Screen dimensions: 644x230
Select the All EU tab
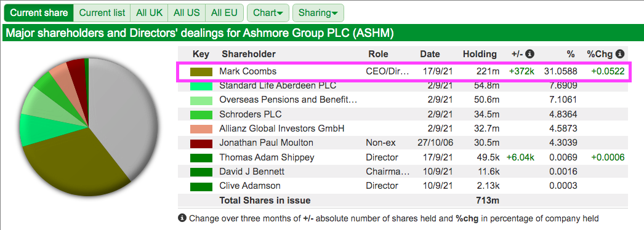pyautogui.click(x=224, y=13)
